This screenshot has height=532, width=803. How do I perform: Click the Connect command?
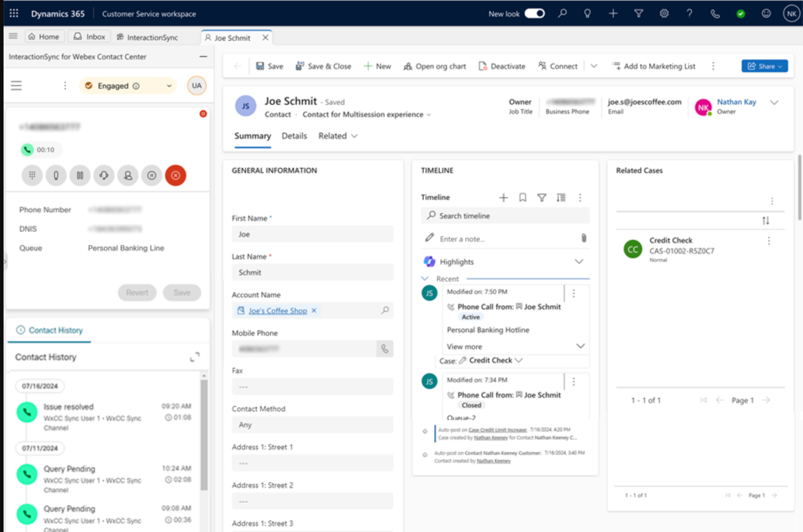558,66
